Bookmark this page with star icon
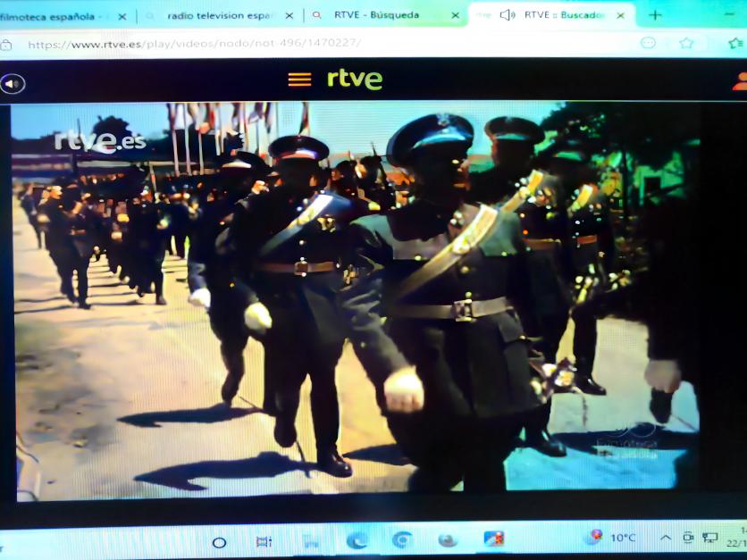This screenshot has height=560, width=747. [x=686, y=43]
